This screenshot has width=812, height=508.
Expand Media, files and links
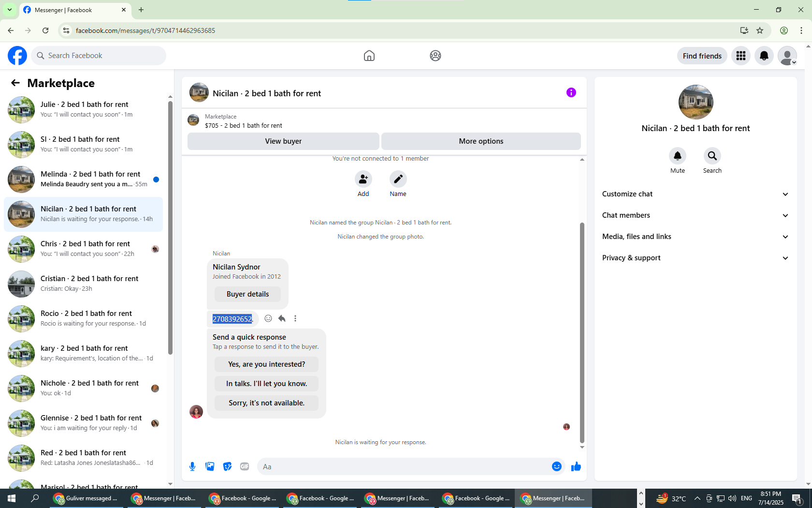(x=696, y=237)
